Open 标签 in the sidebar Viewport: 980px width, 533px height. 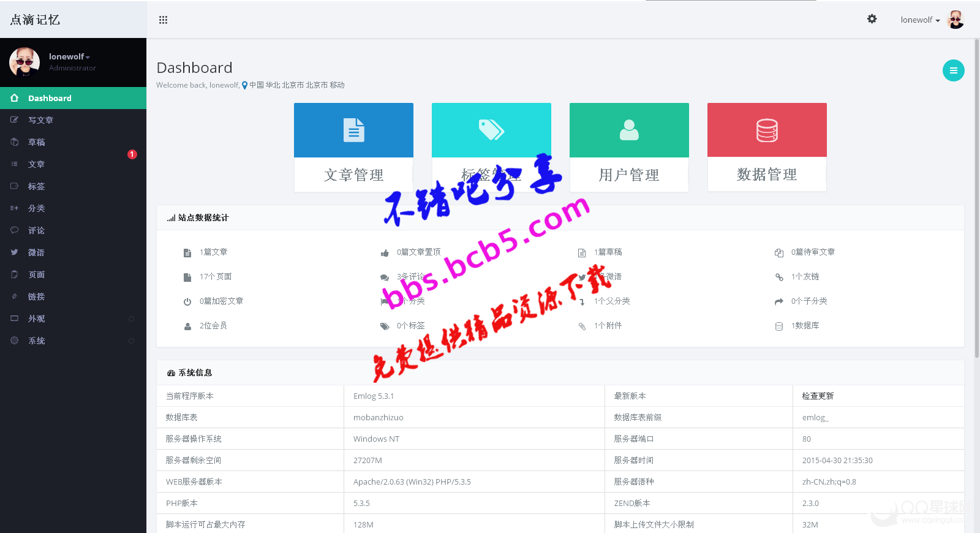click(73, 186)
